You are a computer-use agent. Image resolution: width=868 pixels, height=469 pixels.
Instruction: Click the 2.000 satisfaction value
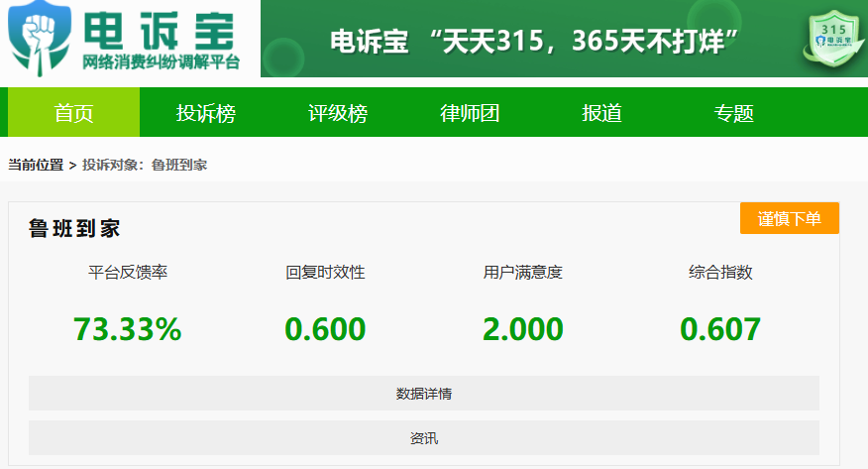tap(522, 329)
